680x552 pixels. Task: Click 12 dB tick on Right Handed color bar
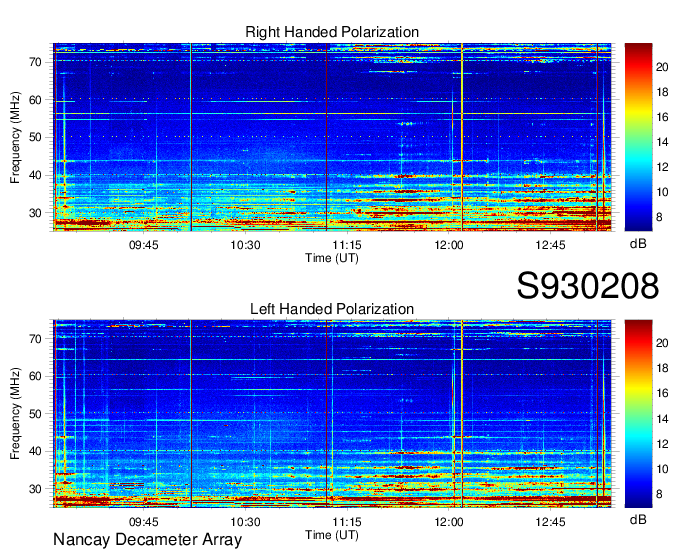[662, 167]
